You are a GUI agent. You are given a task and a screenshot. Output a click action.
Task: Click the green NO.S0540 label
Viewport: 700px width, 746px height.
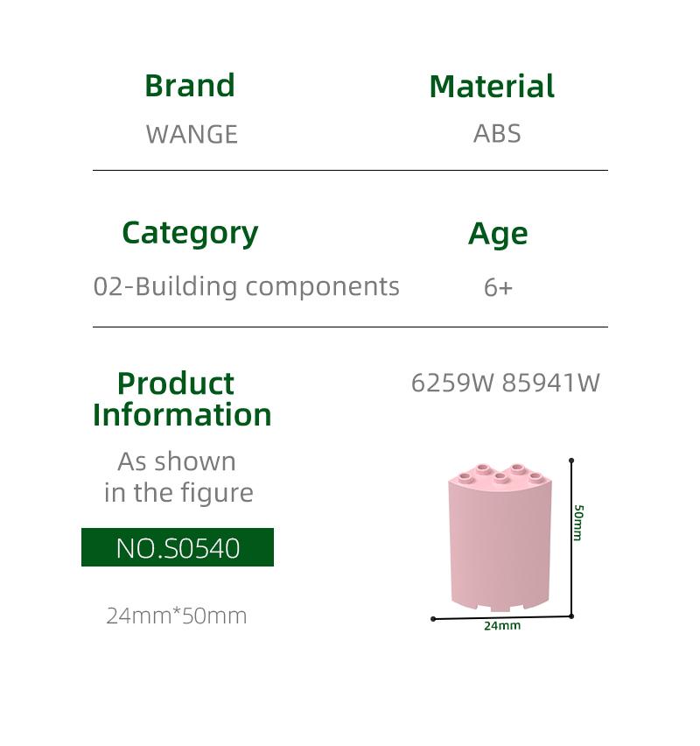(178, 547)
